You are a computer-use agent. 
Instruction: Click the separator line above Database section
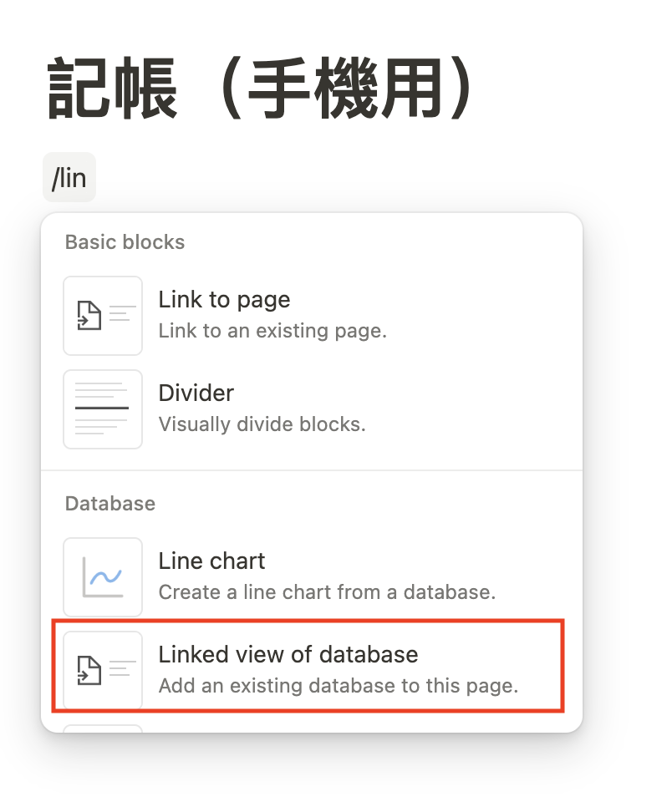[x=311, y=470]
